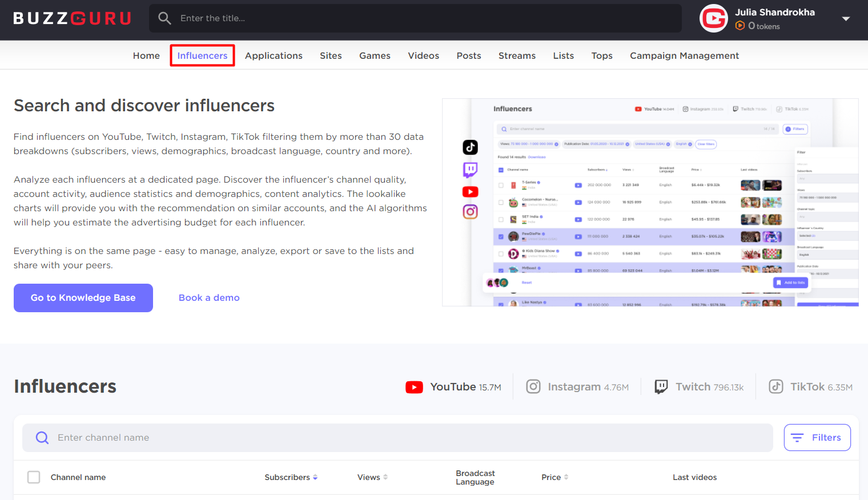This screenshot has height=500, width=868.
Task: Open the user profile avatar icon
Action: click(714, 18)
